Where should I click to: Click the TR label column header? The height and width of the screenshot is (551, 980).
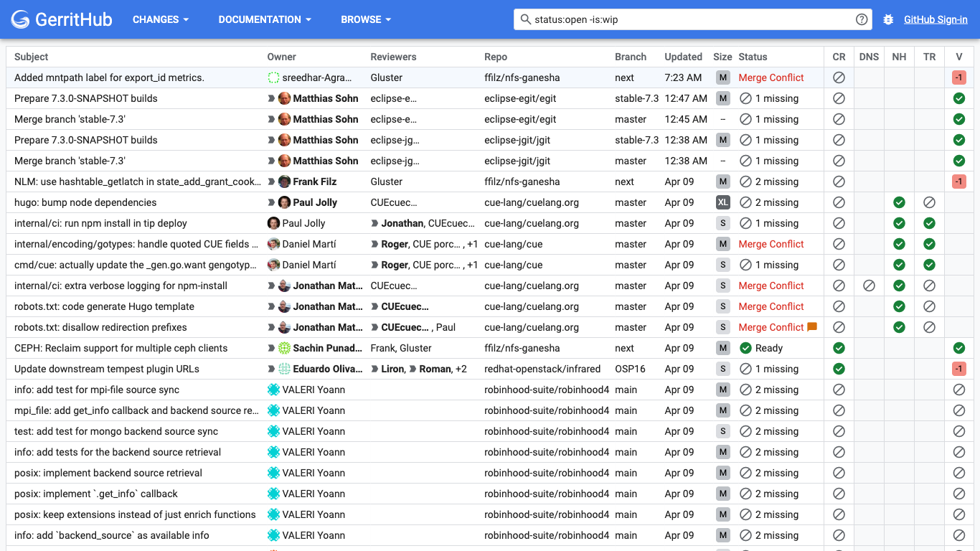[x=929, y=57]
